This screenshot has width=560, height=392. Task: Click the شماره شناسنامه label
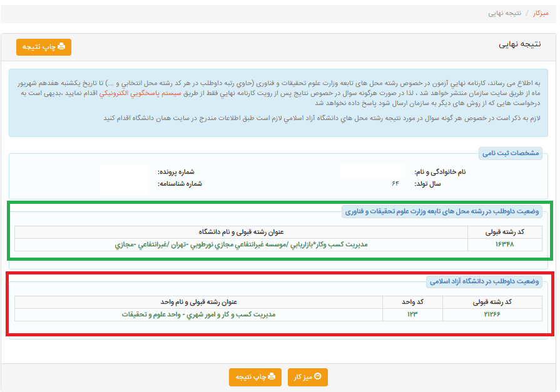tap(180, 184)
